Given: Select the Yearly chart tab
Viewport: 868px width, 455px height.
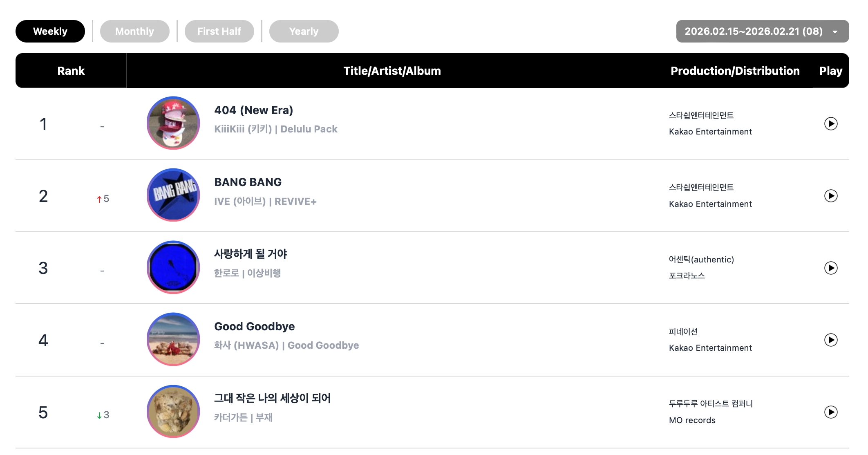Looking at the screenshot, I should [x=304, y=31].
